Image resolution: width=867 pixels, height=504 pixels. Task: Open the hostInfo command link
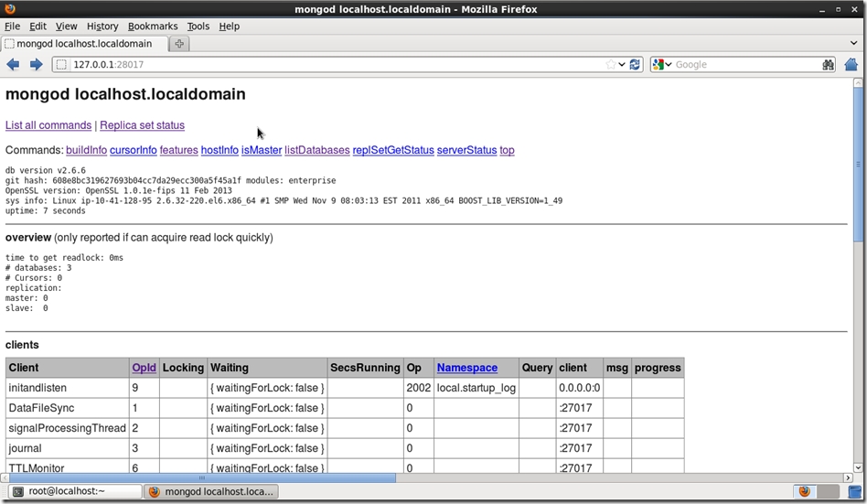pos(219,150)
